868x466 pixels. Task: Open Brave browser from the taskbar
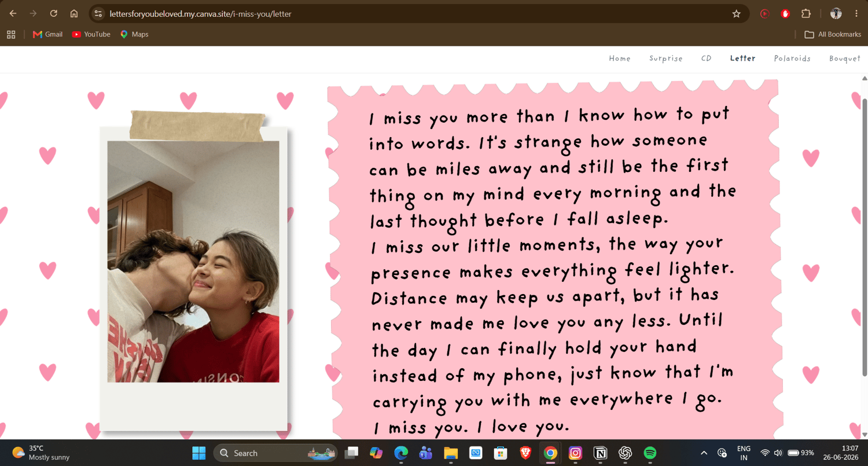click(525, 453)
